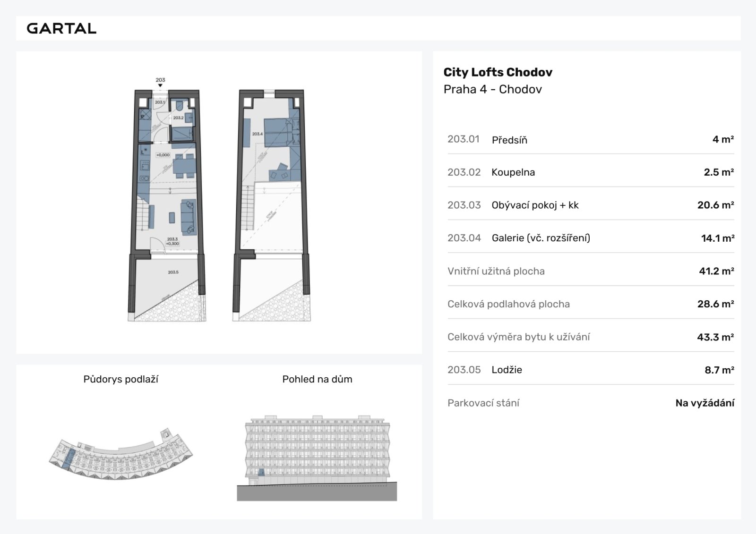This screenshot has height=534, width=756.
Task: Open the building facade elevation thumbnail
Action: coord(317,458)
